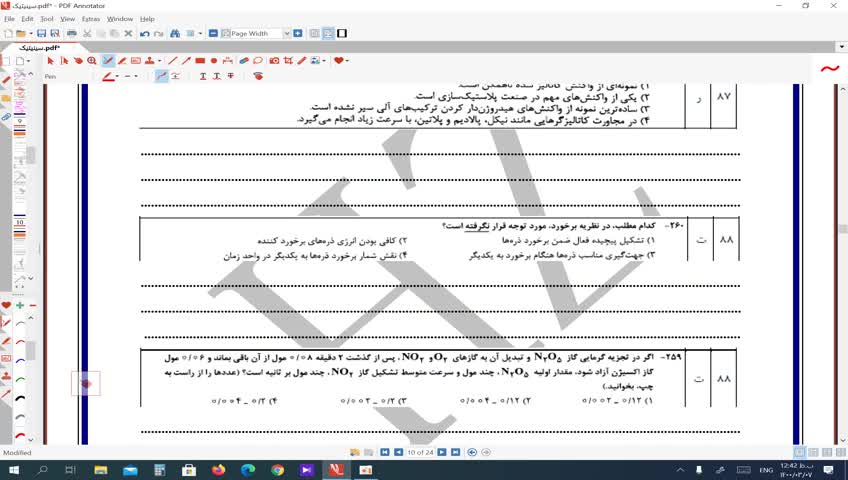Open File Explorer from the taskbar
Screen dimensions: 848x480
[x=101, y=470]
